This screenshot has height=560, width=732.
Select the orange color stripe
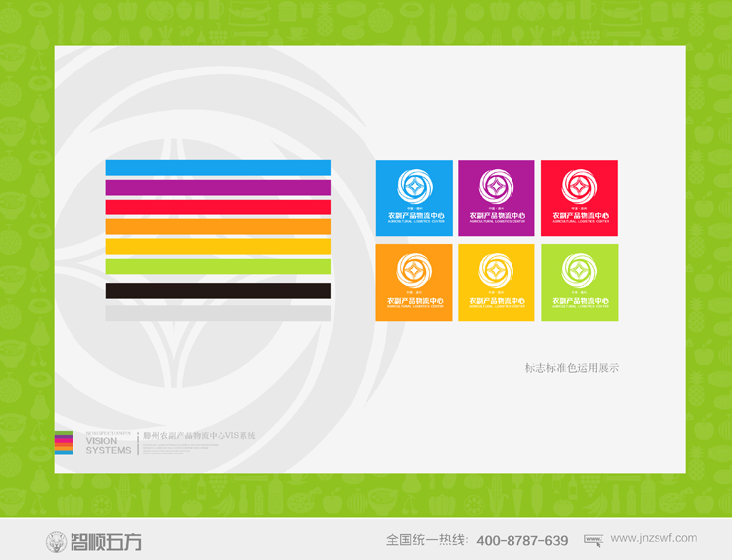click(219, 226)
